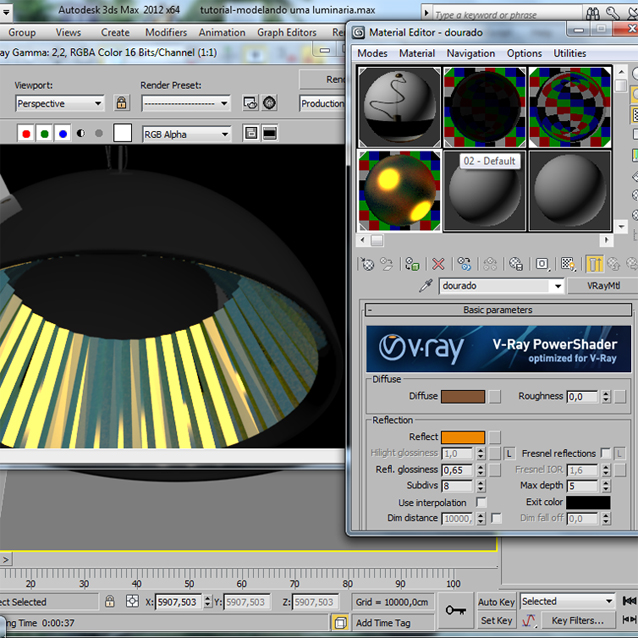638x638 pixels.
Task: Toggle the L lock button beside Hilight glossiness
Action: click(509, 453)
